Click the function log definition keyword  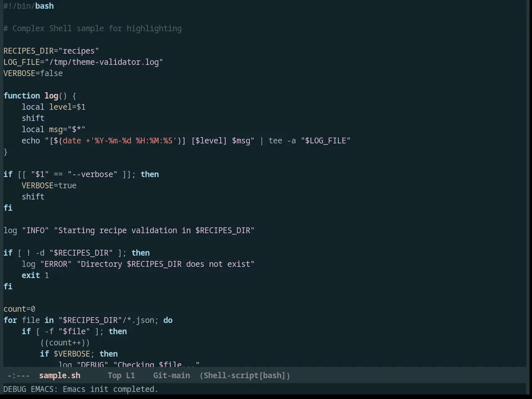22,96
